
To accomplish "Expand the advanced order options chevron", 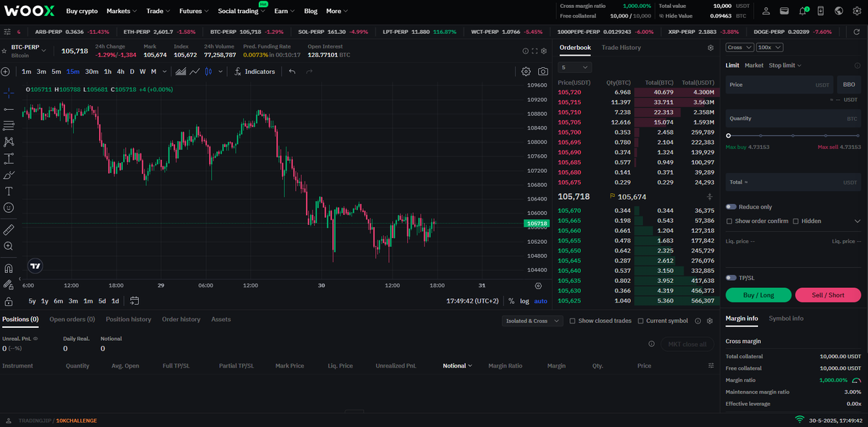I will tap(857, 221).
